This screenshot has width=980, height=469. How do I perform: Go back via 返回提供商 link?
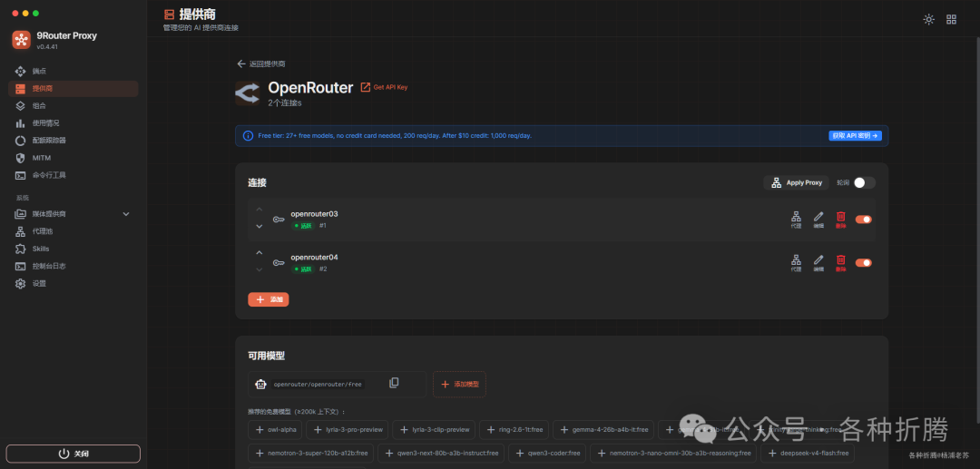[x=261, y=64]
